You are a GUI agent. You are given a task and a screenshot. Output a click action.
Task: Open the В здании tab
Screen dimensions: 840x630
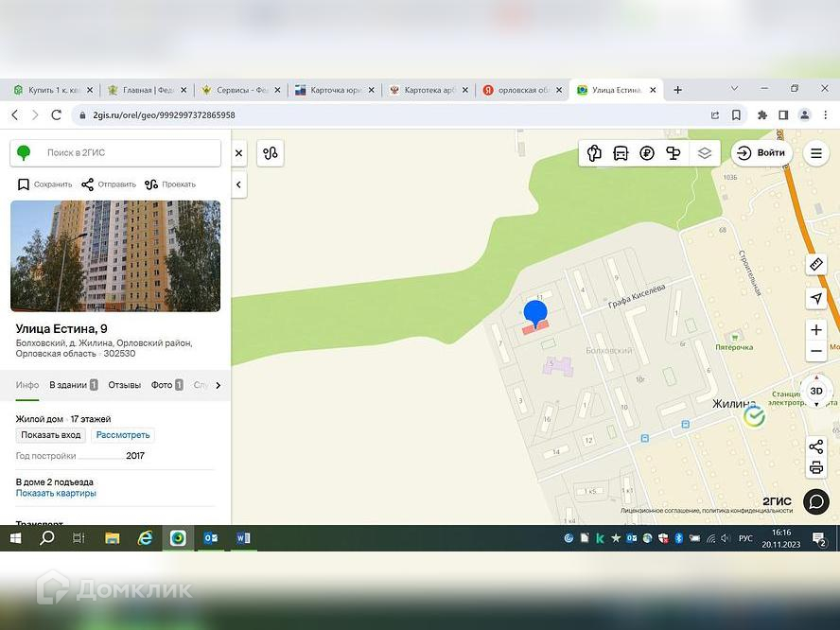coord(73,385)
